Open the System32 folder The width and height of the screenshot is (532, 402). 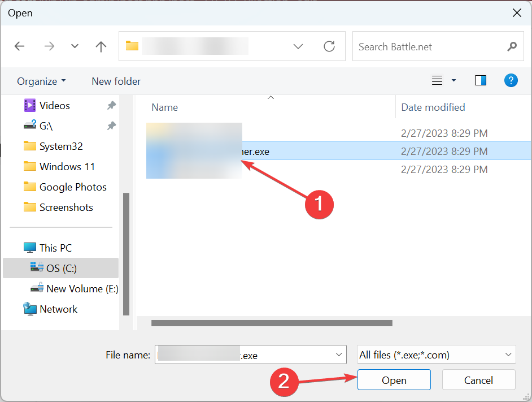[x=61, y=146]
